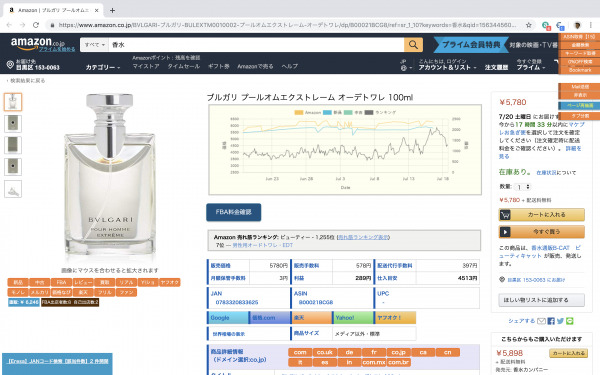Open a new browser tab with the plus icon
600x375 pixels.
[x=112, y=10]
